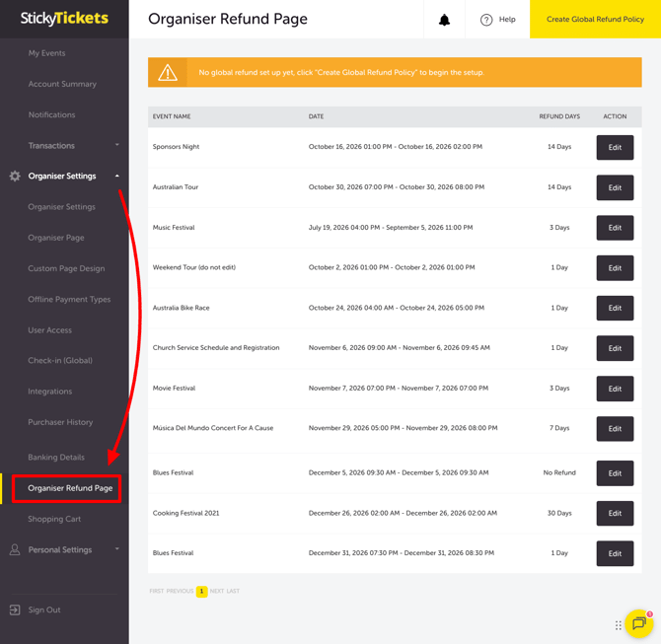
Task: Edit Cooking Festival 2021 refund
Action: (x=615, y=514)
